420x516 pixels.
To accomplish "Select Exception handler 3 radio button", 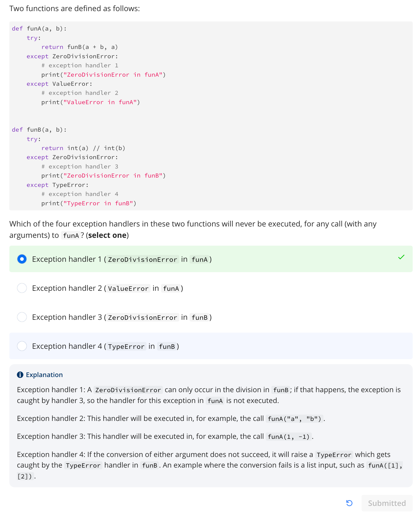I will click(22, 317).
